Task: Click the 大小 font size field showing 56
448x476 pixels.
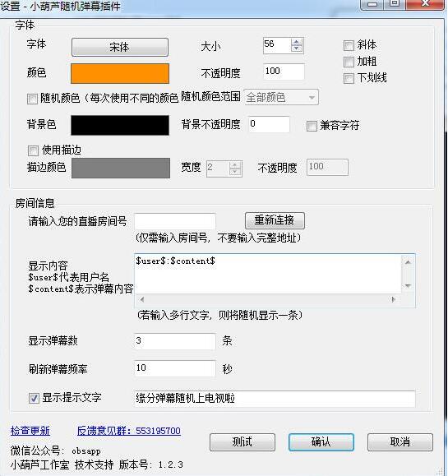Action: click(277, 45)
